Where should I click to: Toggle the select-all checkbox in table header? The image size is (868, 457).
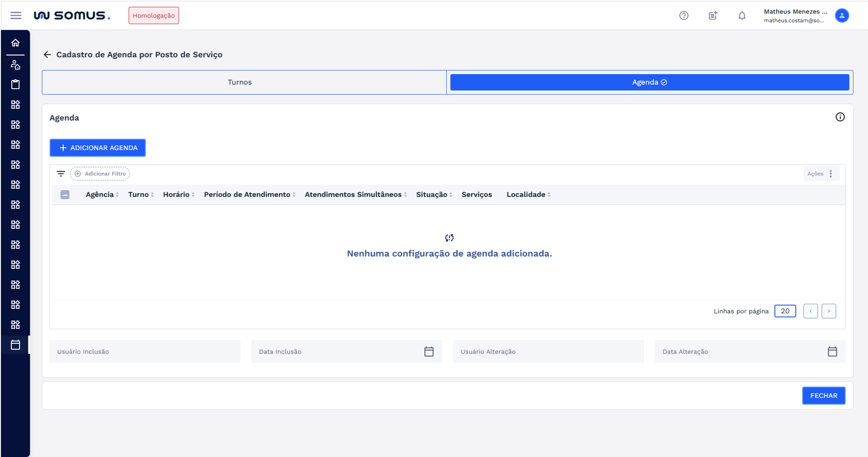coord(65,195)
